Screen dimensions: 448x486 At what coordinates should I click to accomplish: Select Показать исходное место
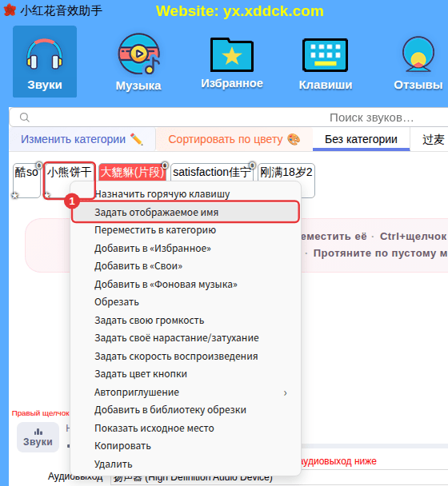tap(186, 428)
